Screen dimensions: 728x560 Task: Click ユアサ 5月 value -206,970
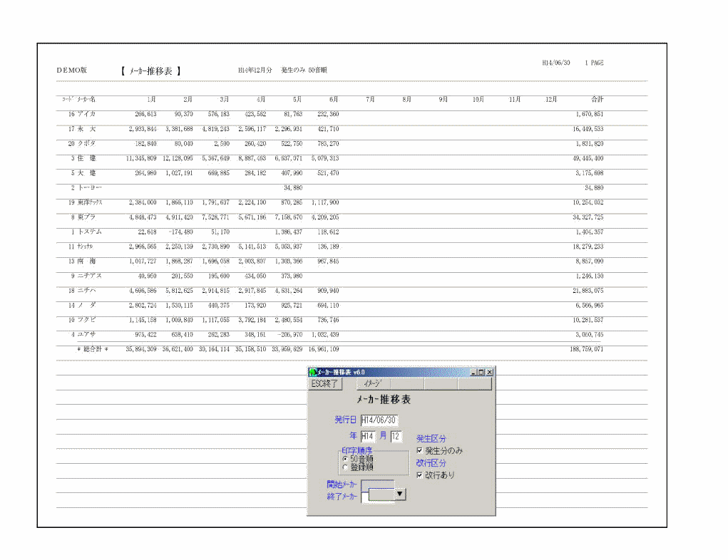289,335
